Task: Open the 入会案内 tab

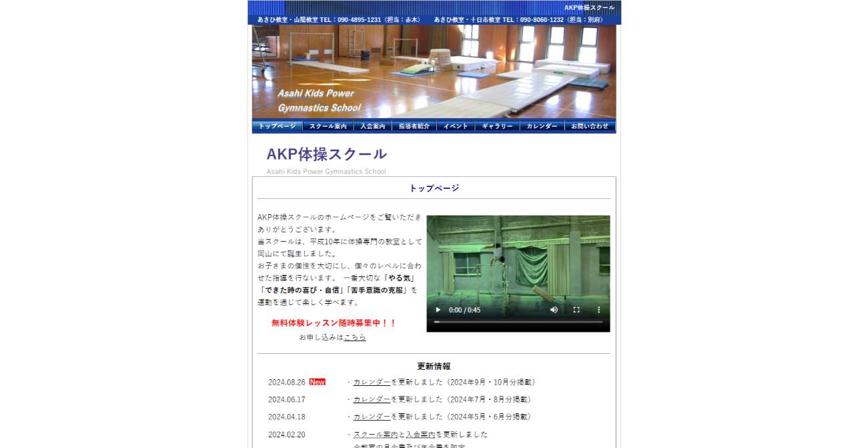Action: click(x=372, y=126)
